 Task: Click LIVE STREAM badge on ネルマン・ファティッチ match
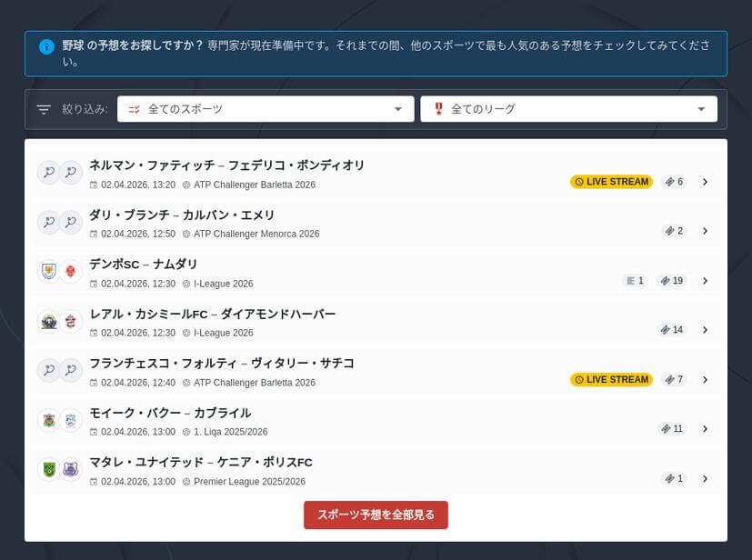tap(611, 182)
